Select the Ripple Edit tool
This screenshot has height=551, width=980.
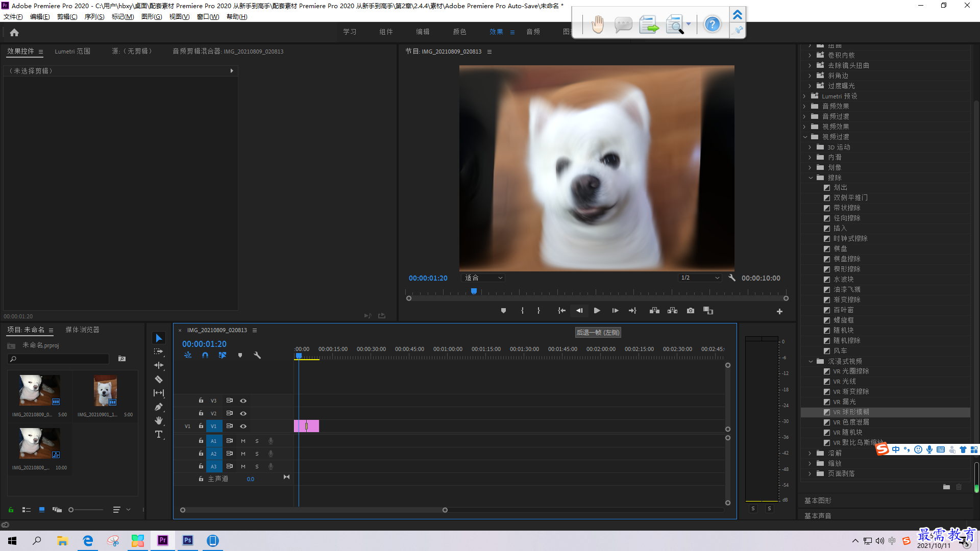(x=159, y=365)
